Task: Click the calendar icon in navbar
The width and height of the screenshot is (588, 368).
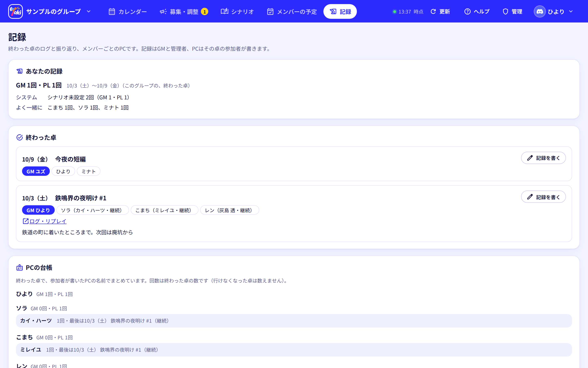Action: click(112, 11)
